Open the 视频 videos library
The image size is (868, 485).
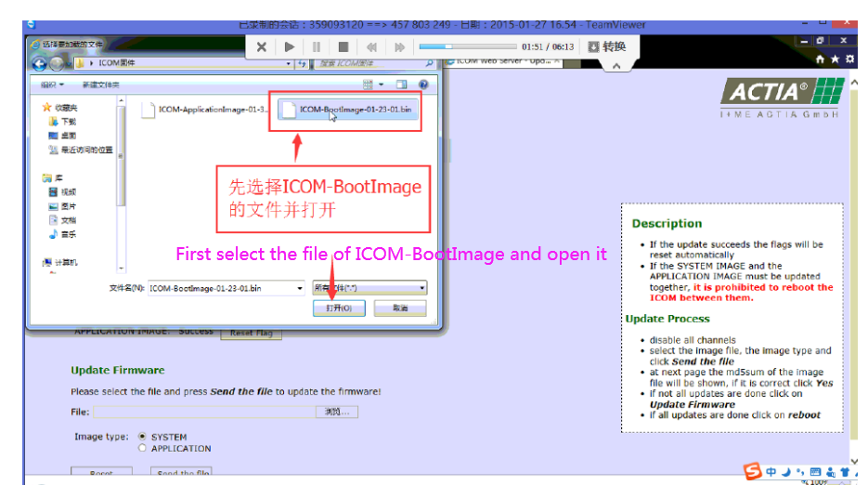62,191
